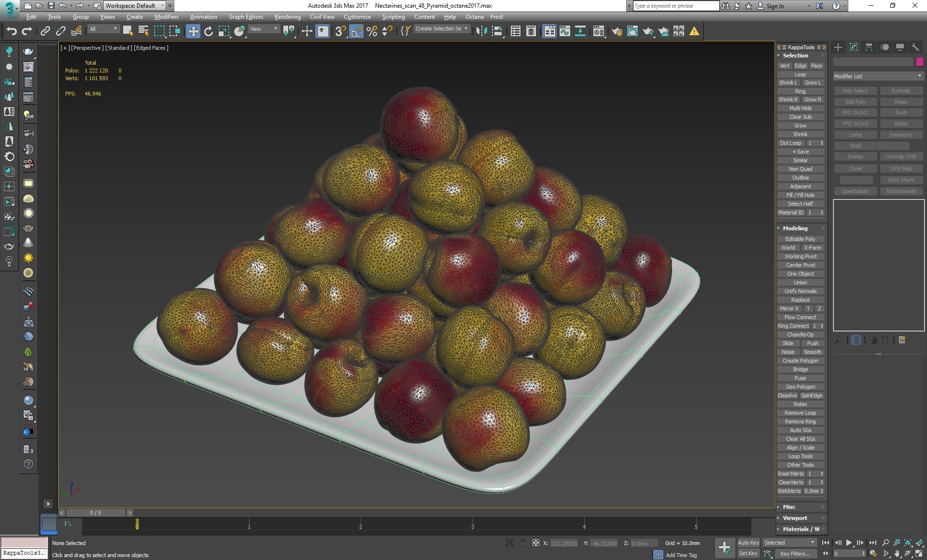Toggle Show End Result in modifier stack
Screen dimensions: 927x560
click(x=856, y=340)
